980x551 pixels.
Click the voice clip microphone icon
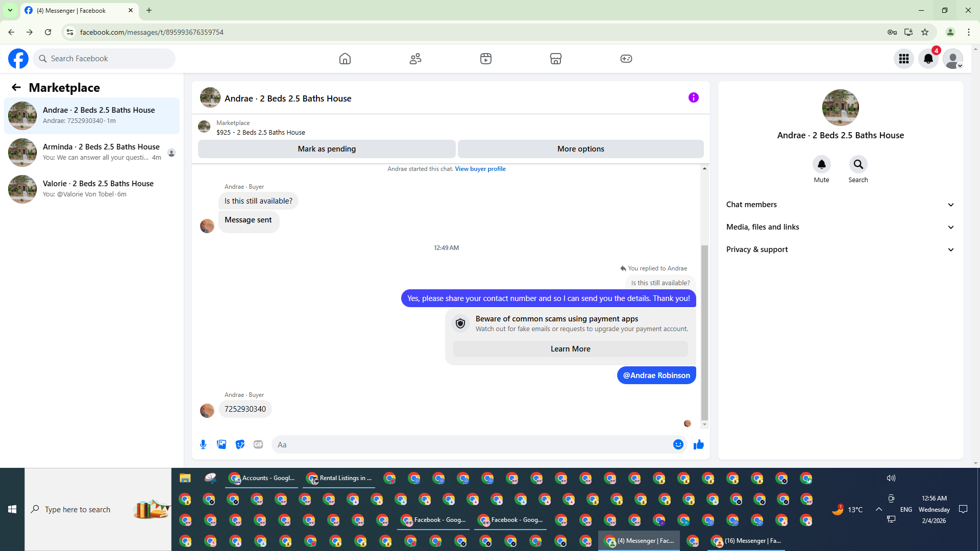click(x=203, y=444)
